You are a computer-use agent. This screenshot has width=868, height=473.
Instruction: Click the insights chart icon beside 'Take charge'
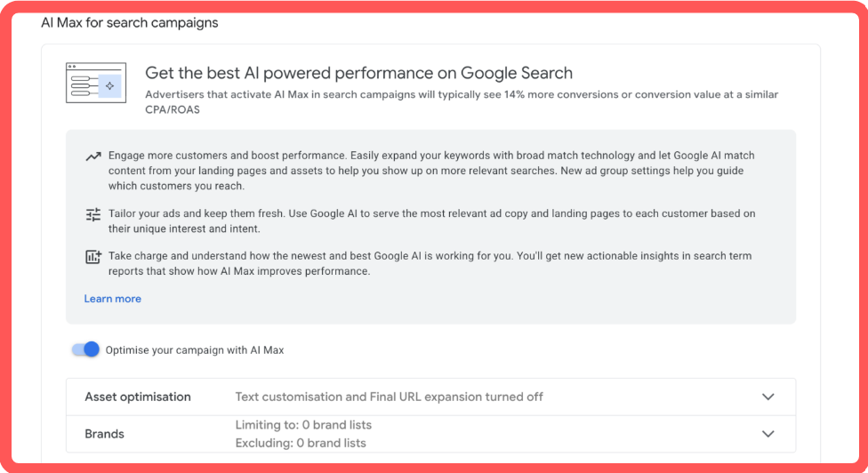93,257
